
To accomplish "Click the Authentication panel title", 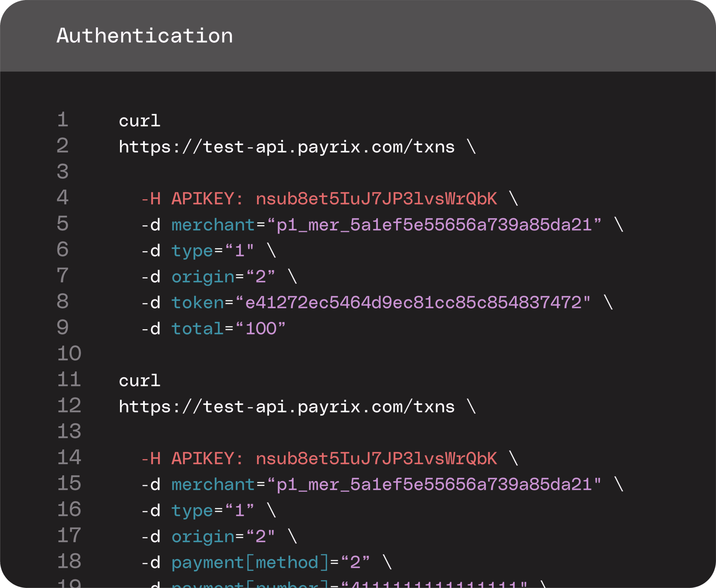I will pos(145,36).
